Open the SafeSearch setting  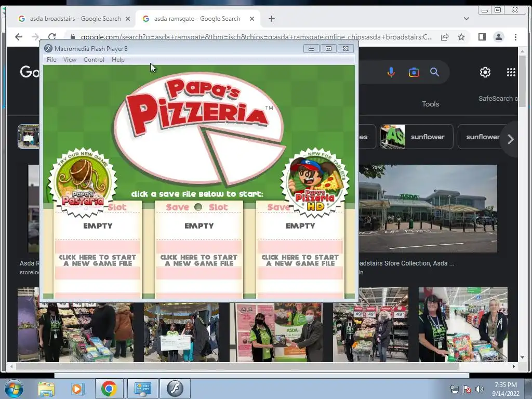pos(498,98)
